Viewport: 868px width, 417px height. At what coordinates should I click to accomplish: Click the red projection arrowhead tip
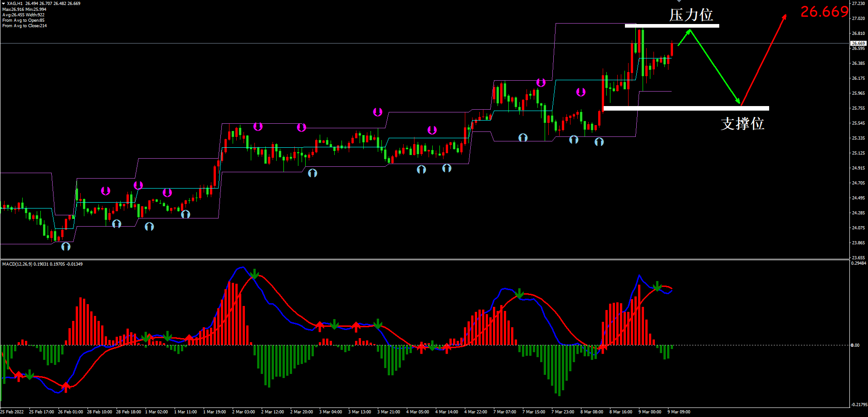[785, 16]
